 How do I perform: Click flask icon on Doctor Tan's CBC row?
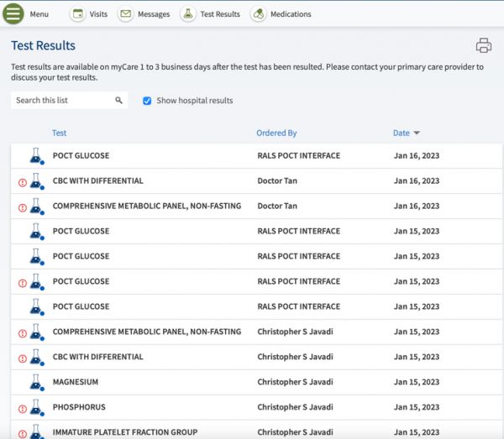coord(37,181)
